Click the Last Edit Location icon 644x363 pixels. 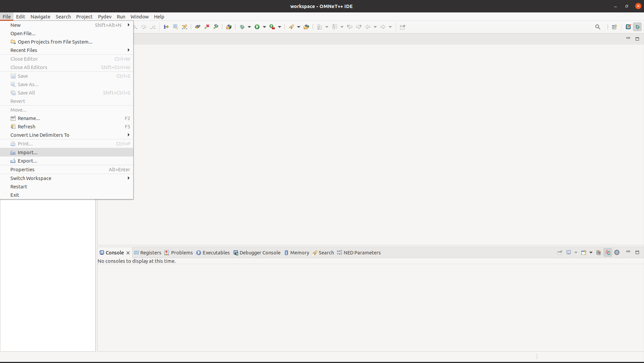tap(350, 27)
